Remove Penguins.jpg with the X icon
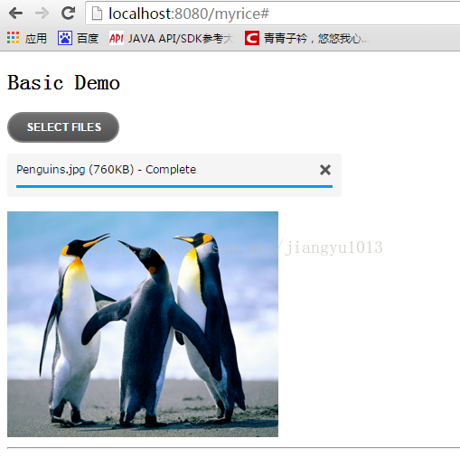The image size is (460, 476). click(325, 170)
